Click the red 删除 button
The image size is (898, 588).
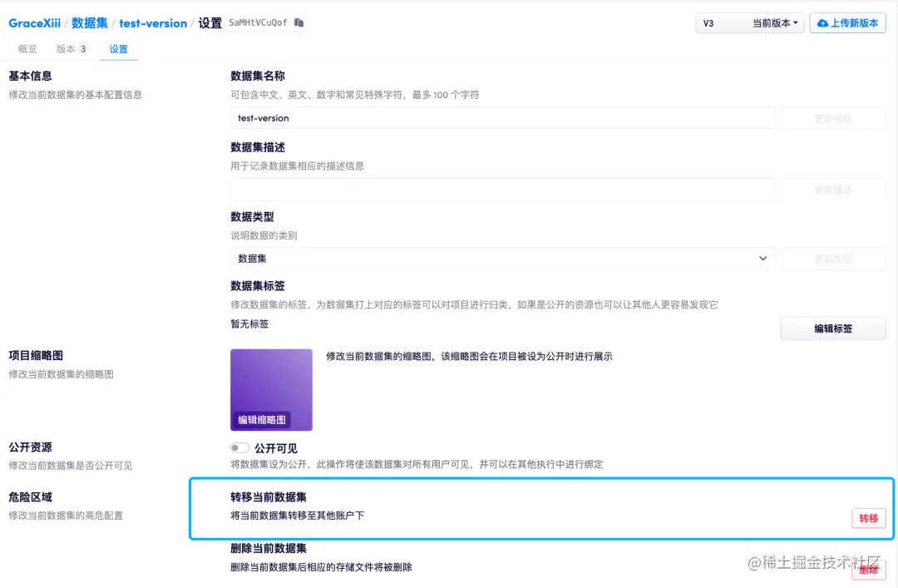868,571
